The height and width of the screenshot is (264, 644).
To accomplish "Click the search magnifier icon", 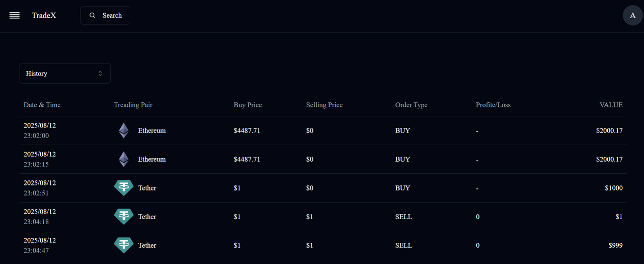I will (x=93, y=16).
